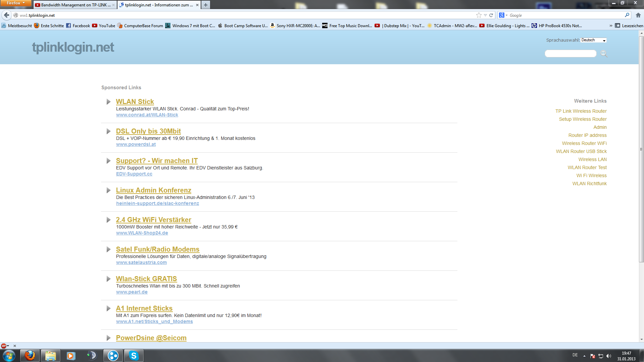Image resolution: width=644 pixels, height=362 pixels.
Task: Open the Firefox menu button
Action: 16,3
